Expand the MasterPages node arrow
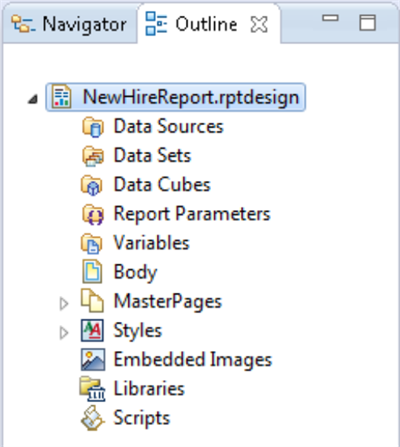400x447 pixels. click(x=64, y=304)
